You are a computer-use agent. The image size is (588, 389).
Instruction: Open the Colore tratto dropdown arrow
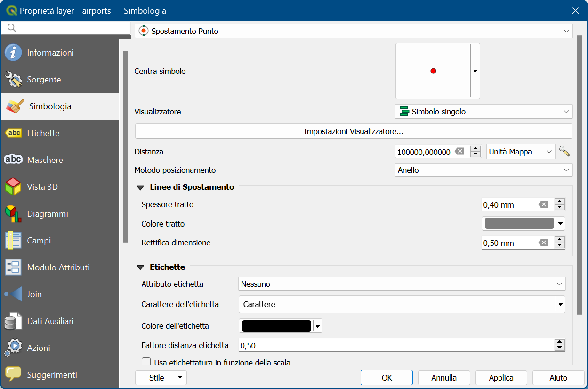tap(561, 224)
